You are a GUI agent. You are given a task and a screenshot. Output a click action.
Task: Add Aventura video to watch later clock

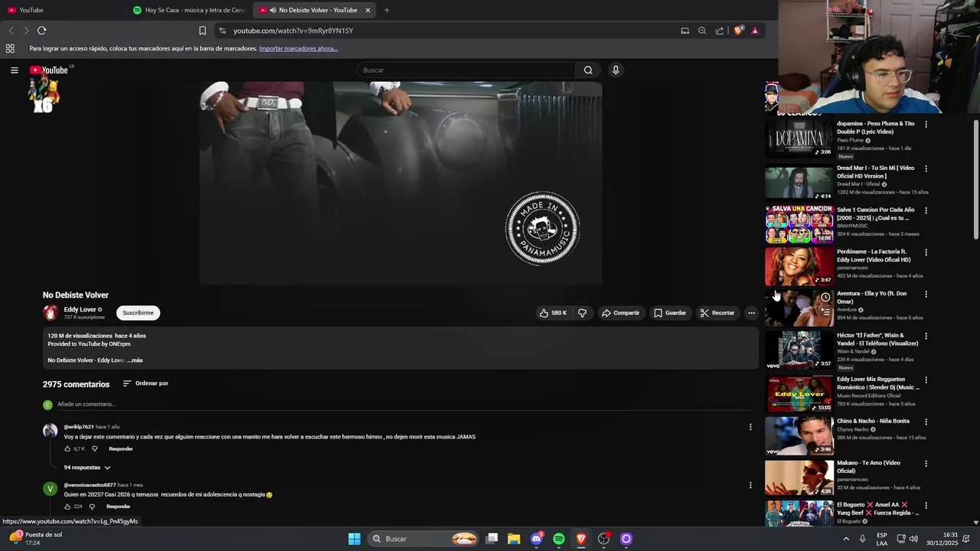click(x=825, y=297)
